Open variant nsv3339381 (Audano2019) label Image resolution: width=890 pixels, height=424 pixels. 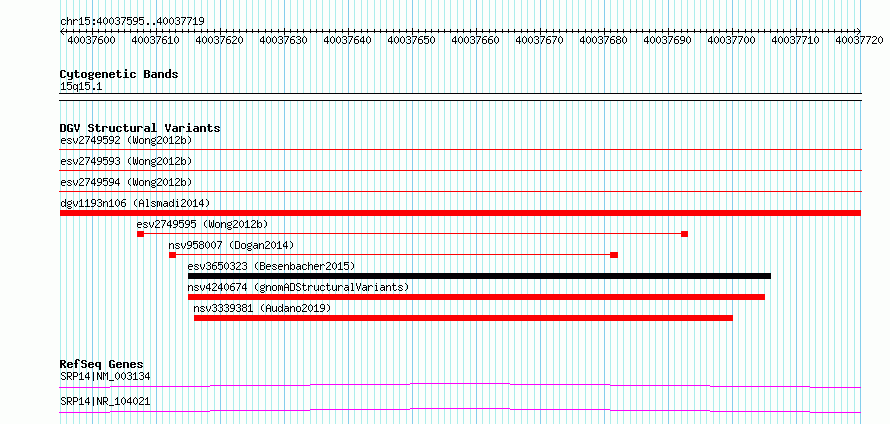click(x=262, y=308)
